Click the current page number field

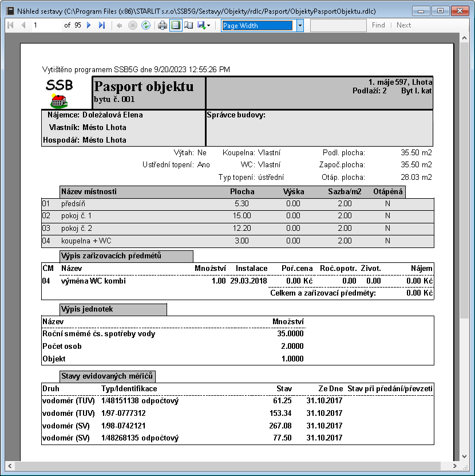pyautogui.click(x=46, y=25)
